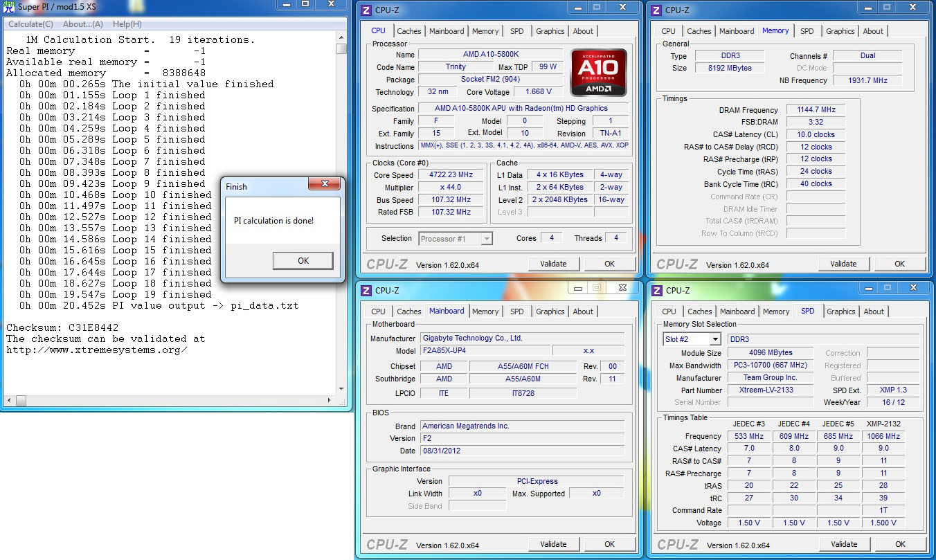Open Mainboard tab in CPU-Z window showing processor info
936x560 pixels.
447,31
